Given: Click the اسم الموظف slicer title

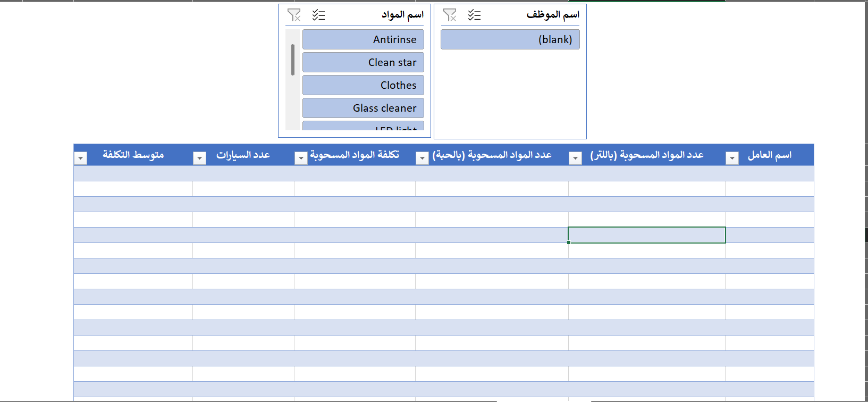Looking at the screenshot, I should click(x=553, y=15).
